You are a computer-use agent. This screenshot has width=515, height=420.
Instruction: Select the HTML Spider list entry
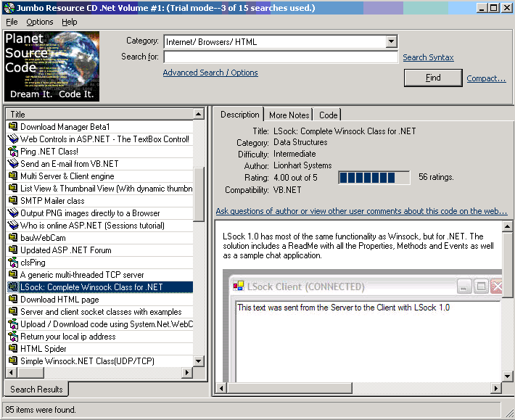coord(100,349)
